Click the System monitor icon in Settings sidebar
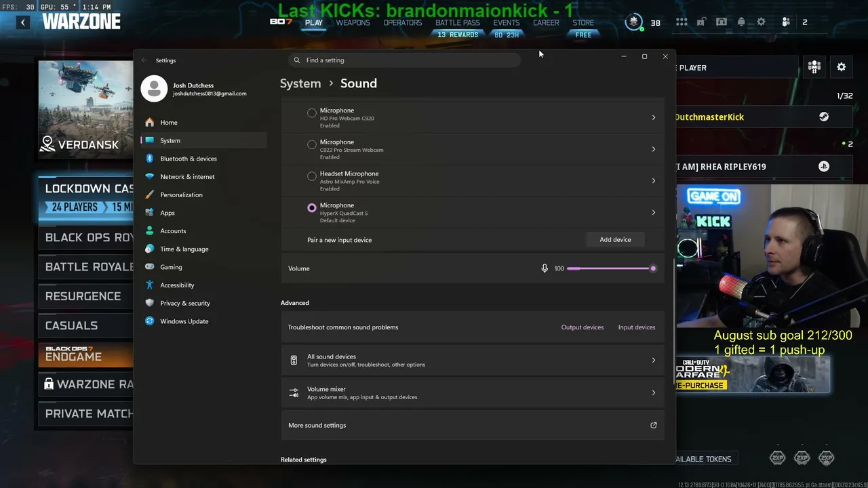This screenshot has width=868, height=488. pos(150,140)
